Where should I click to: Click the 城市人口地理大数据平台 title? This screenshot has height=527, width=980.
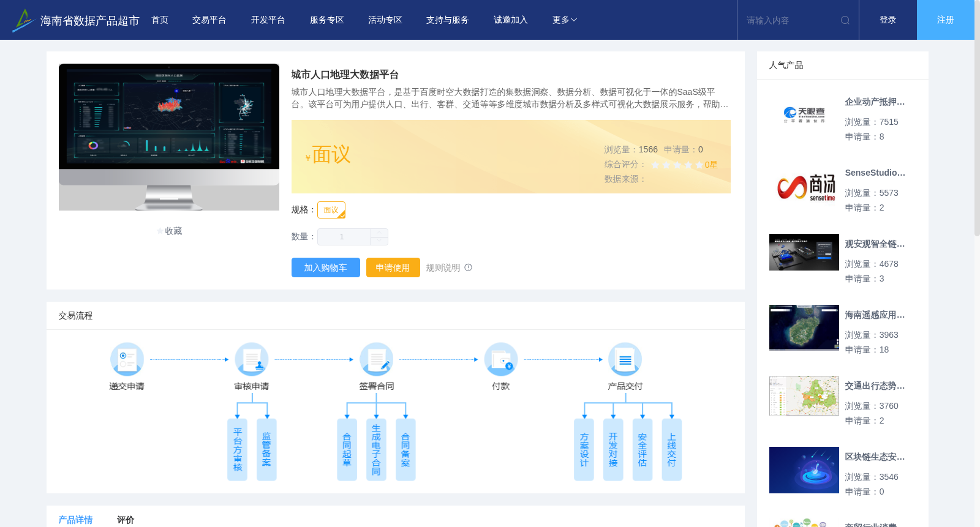[345, 75]
